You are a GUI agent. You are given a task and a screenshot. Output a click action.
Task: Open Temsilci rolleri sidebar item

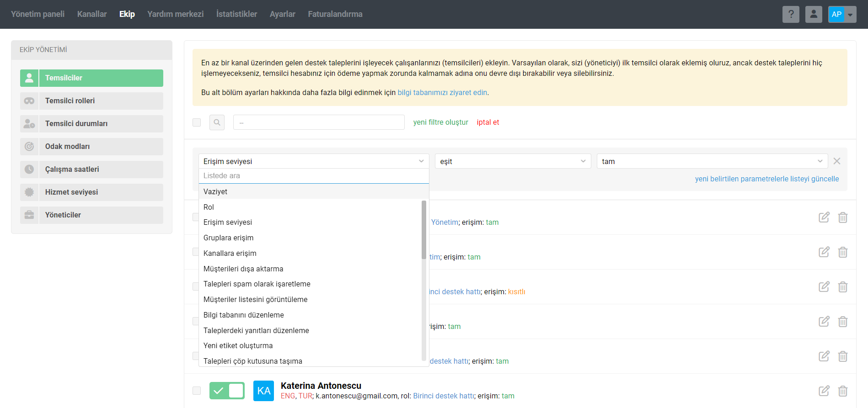pos(91,101)
